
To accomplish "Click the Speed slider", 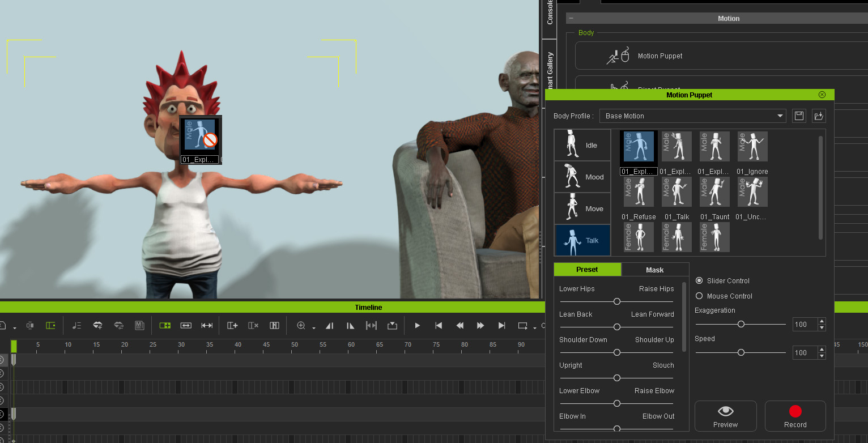I will pos(741,352).
